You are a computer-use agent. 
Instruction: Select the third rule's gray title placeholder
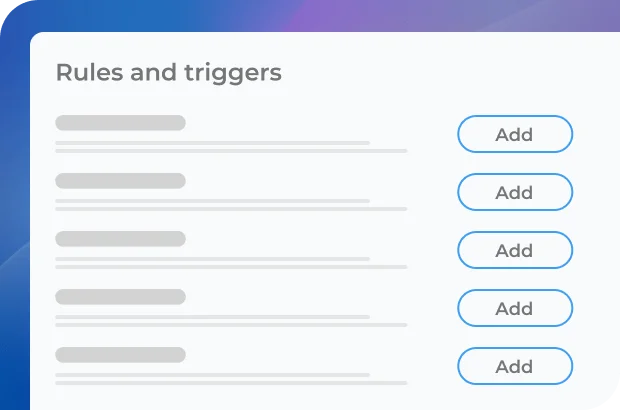click(120, 239)
